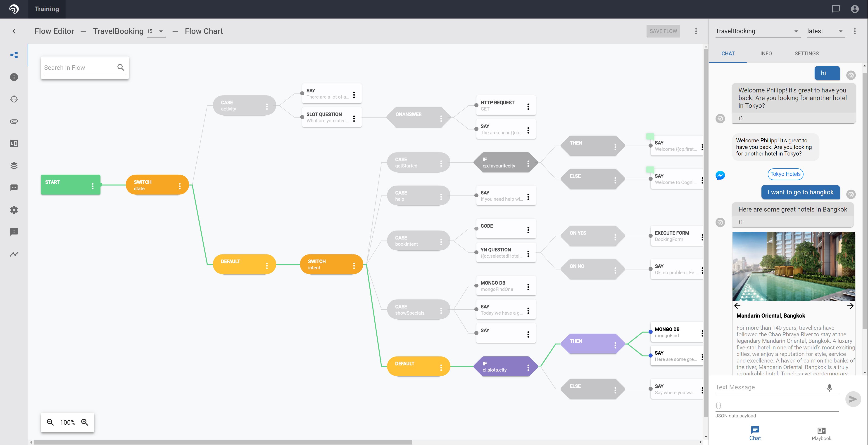This screenshot has height=445, width=868.
Task: Click the Tokyo Hotels quick reply
Action: (785, 174)
